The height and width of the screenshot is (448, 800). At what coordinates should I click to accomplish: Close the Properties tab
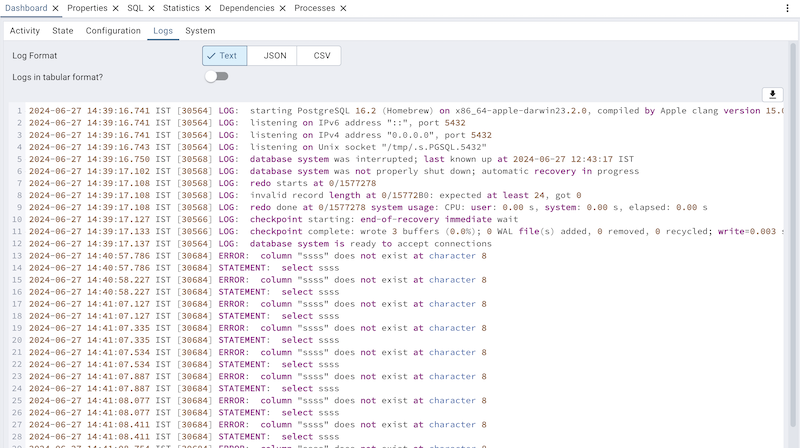[116, 8]
